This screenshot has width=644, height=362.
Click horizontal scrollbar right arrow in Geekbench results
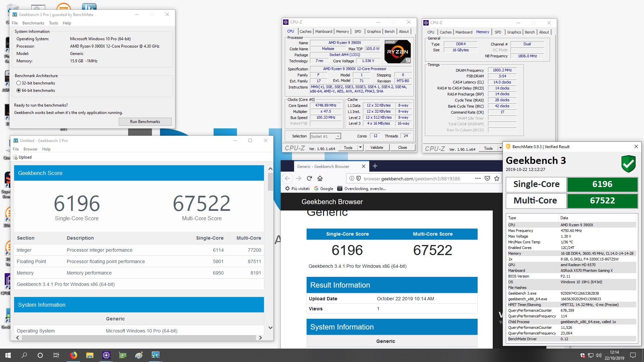(260, 338)
